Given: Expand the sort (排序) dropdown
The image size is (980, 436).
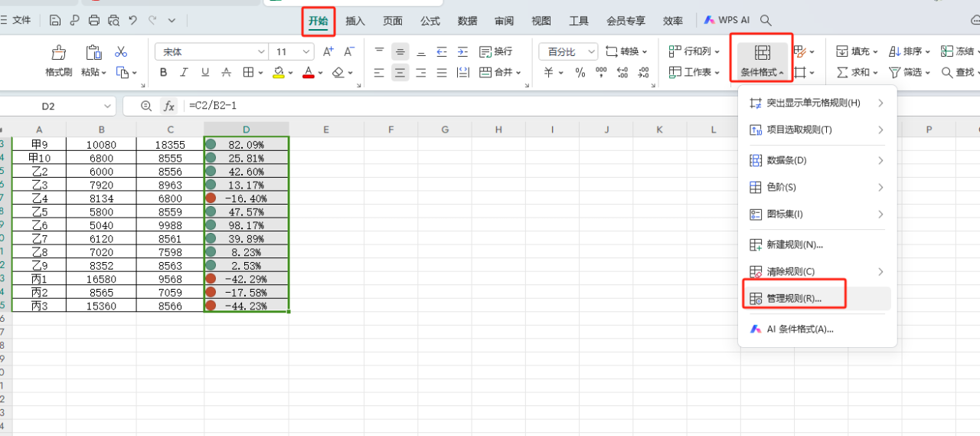Looking at the screenshot, I should click(x=927, y=51).
